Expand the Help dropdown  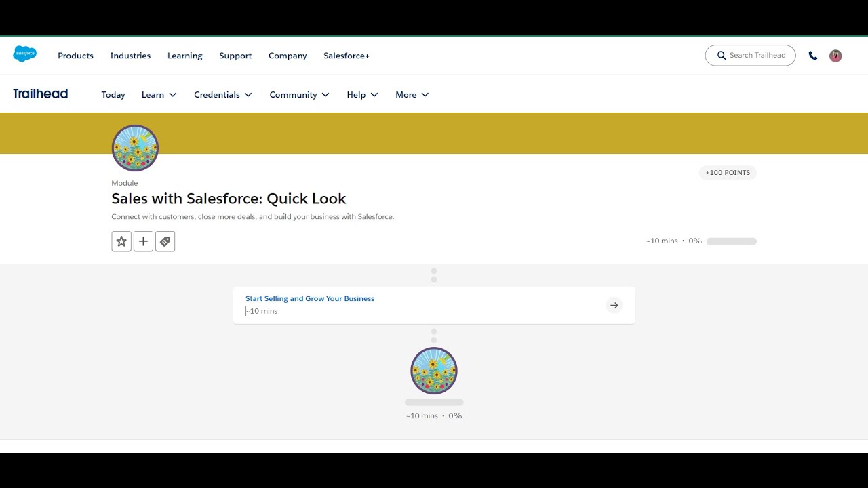363,95
